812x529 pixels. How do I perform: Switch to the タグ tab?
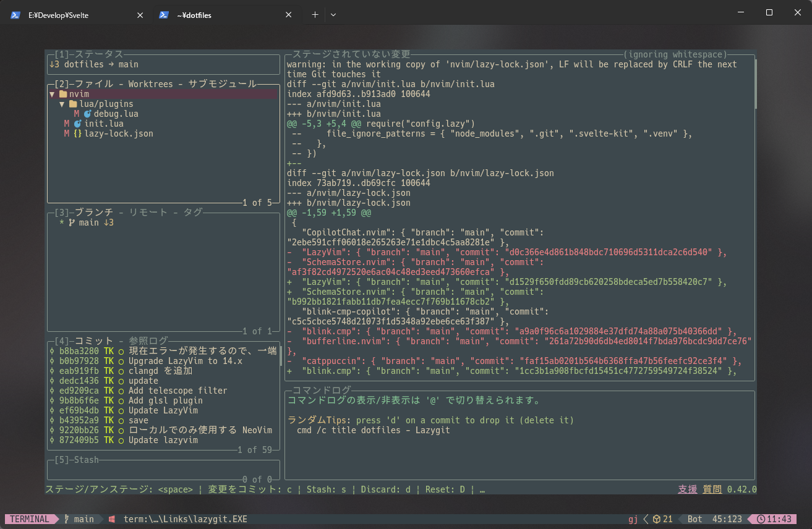coord(193,213)
